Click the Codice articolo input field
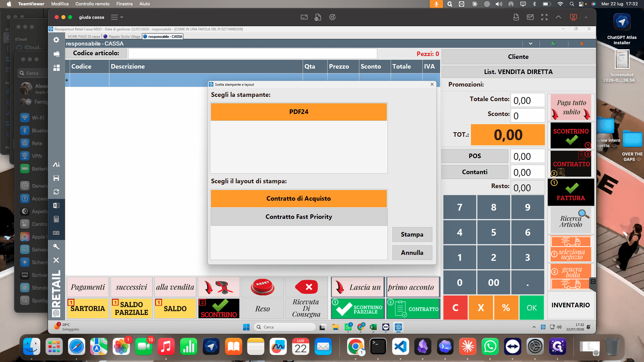The image size is (644, 362). coord(253,53)
